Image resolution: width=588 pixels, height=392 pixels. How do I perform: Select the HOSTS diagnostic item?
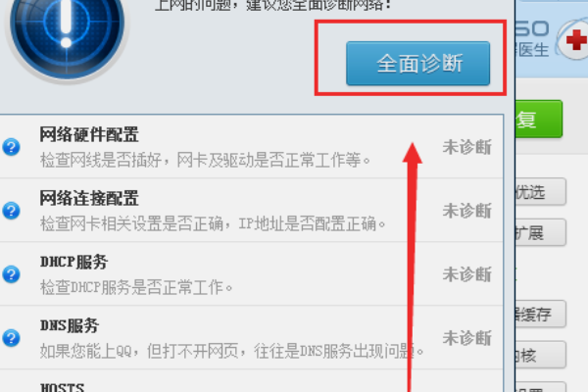(251, 381)
